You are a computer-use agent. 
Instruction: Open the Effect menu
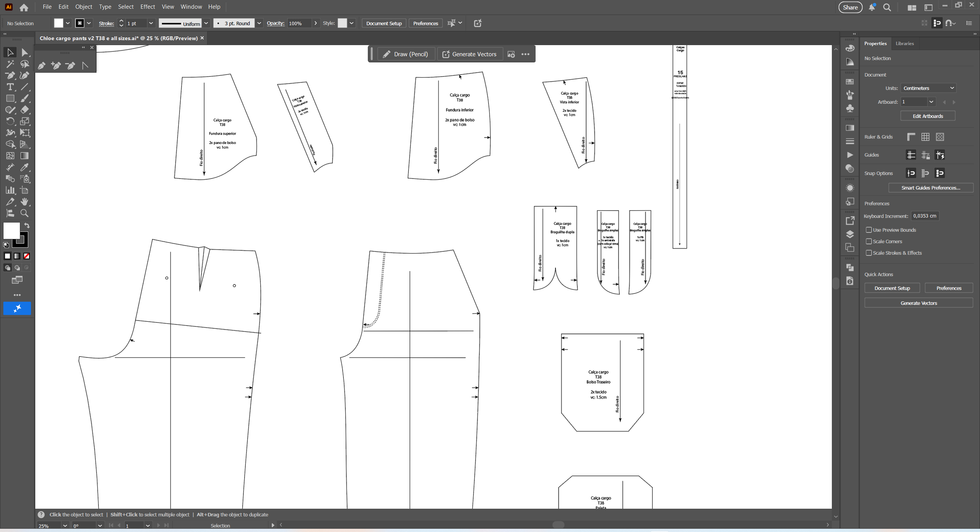tap(147, 7)
